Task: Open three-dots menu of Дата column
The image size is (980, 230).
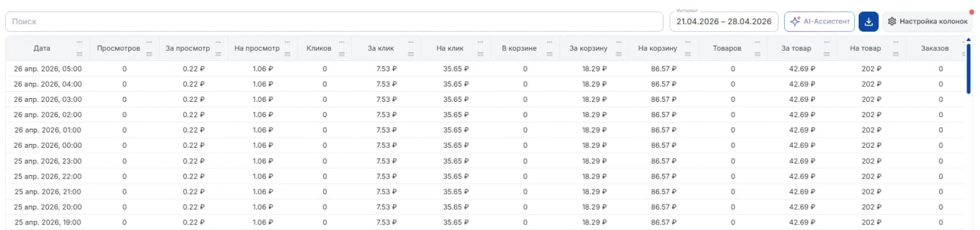Action: 80,42
